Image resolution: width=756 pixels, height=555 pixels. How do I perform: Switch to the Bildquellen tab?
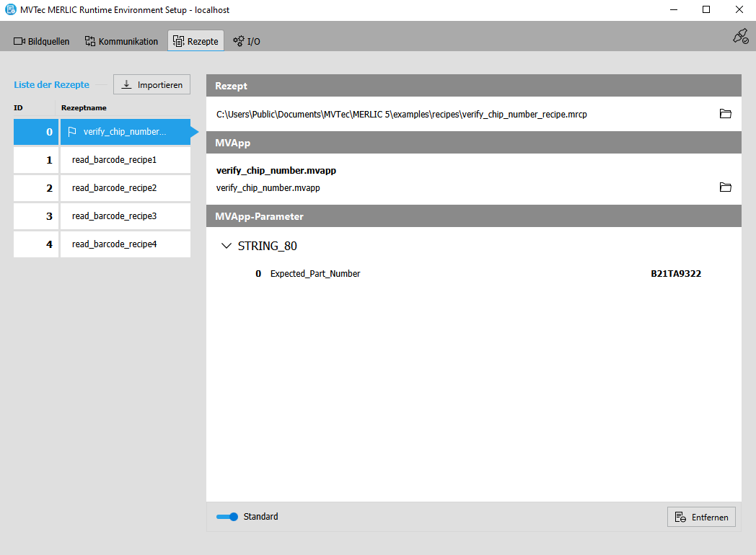tap(42, 41)
